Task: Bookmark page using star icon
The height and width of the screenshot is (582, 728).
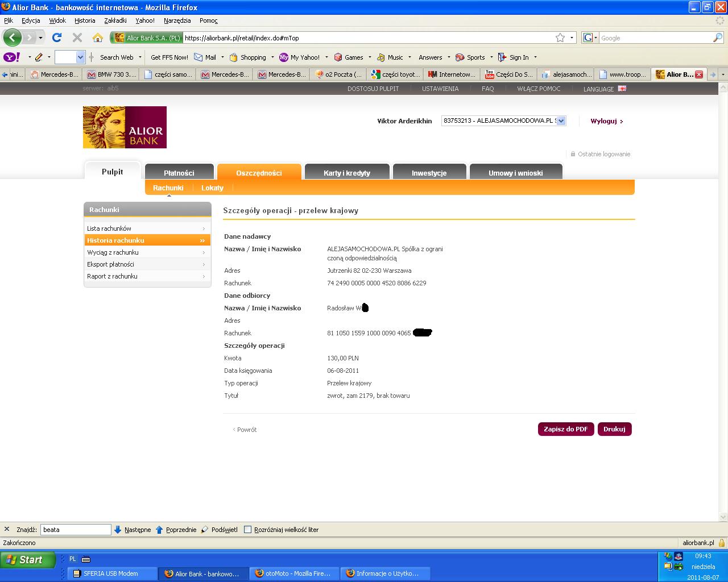Action: [x=560, y=38]
